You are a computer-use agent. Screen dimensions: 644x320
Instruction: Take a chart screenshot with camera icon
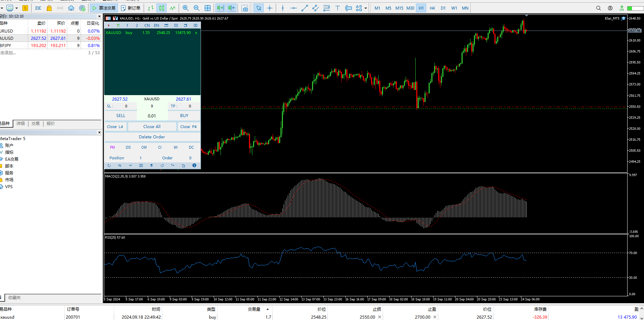pos(245,8)
